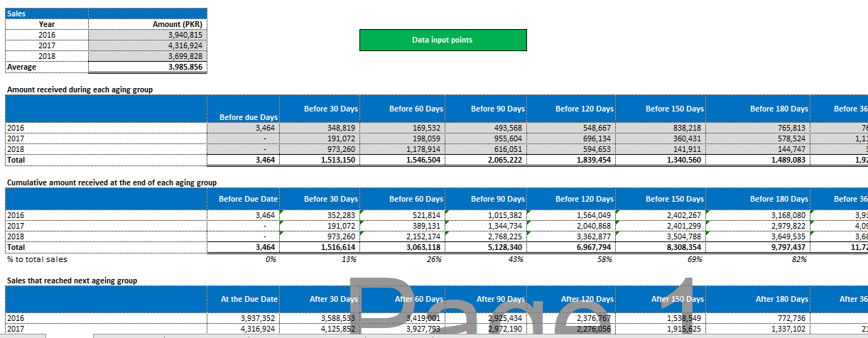Select cell with value 1,178,914
The width and height of the screenshot is (868, 338).
403,150
